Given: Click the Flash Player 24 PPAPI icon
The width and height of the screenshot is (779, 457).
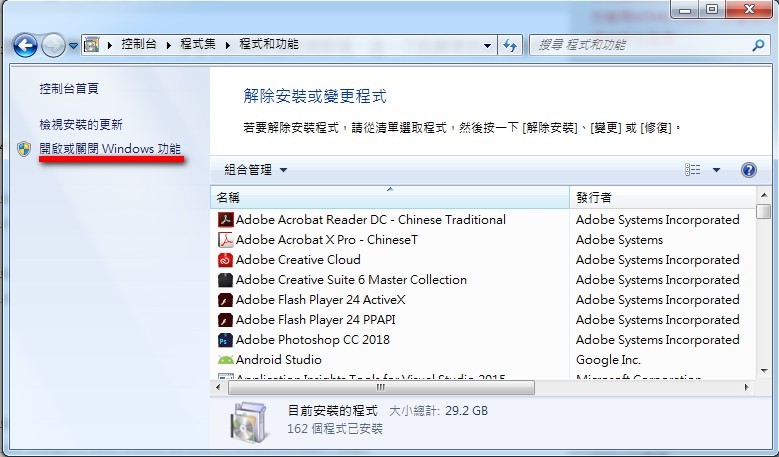Looking at the screenshot, I should [226, 319].
